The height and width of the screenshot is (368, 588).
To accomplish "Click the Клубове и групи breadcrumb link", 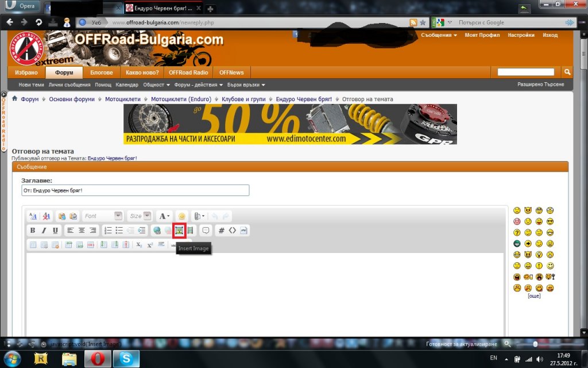I will click(243, 99).
